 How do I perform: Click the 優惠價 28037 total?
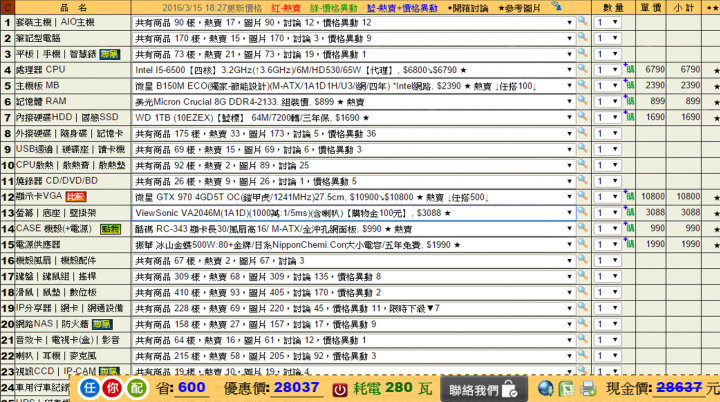pyautogui.click(x=296, y=388)
